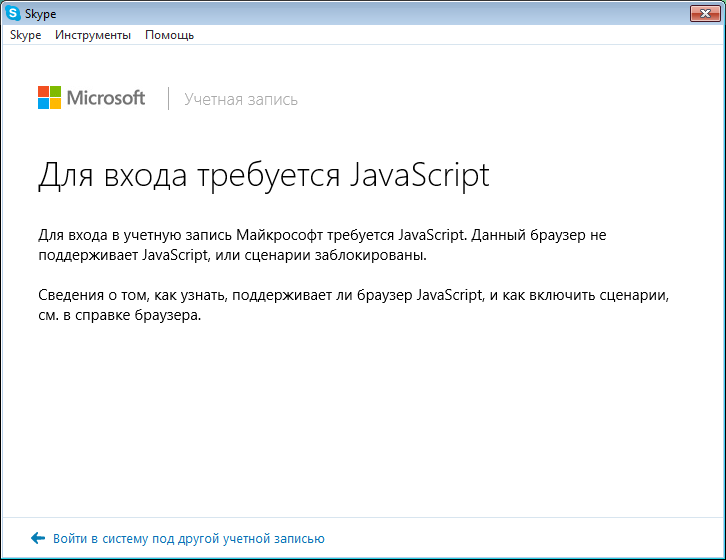Image resolution: width=726 pixels, height=560 pixels.
Task: Open the Skype menu
Action: coord(25,35)
